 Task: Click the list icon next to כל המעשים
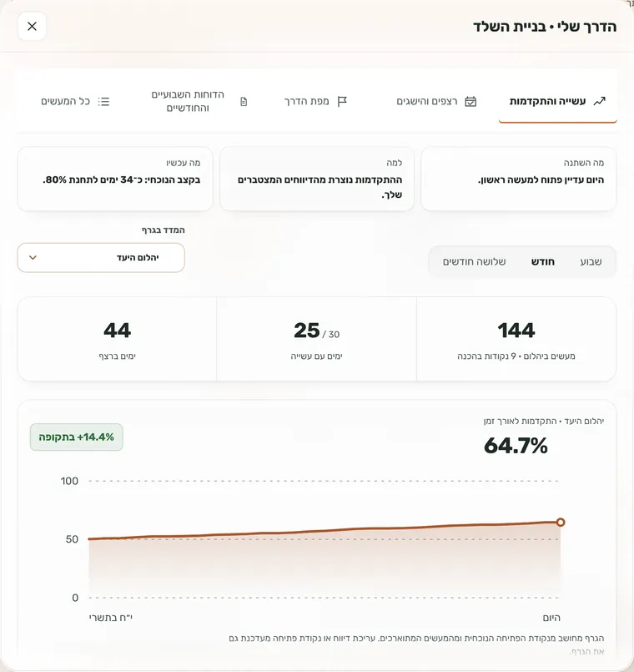103,102
